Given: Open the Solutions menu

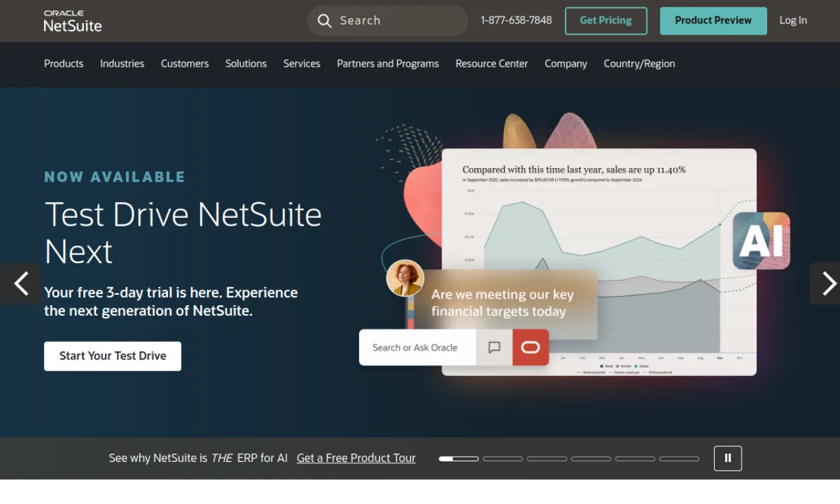Looking at the screenshot, I should coord(246,64).
